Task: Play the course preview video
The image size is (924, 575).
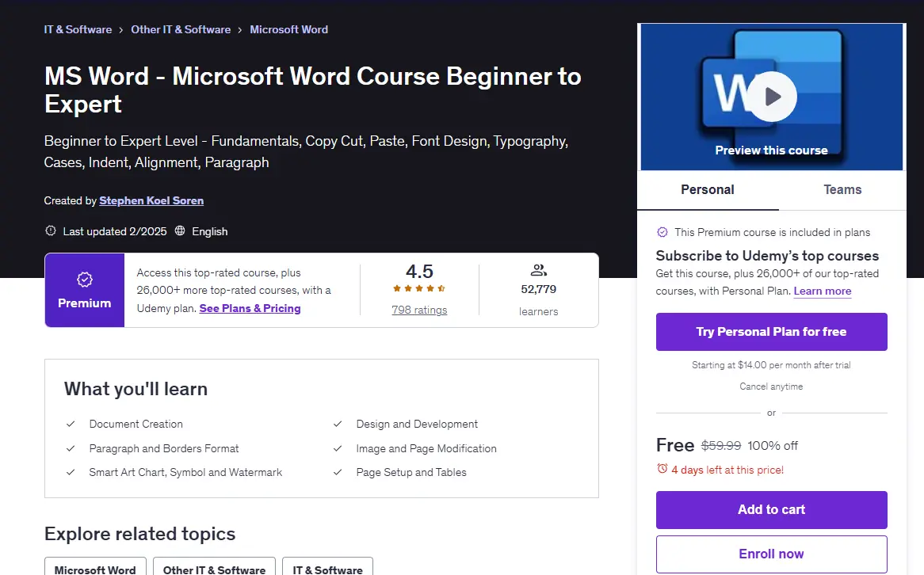Action: 772,97
